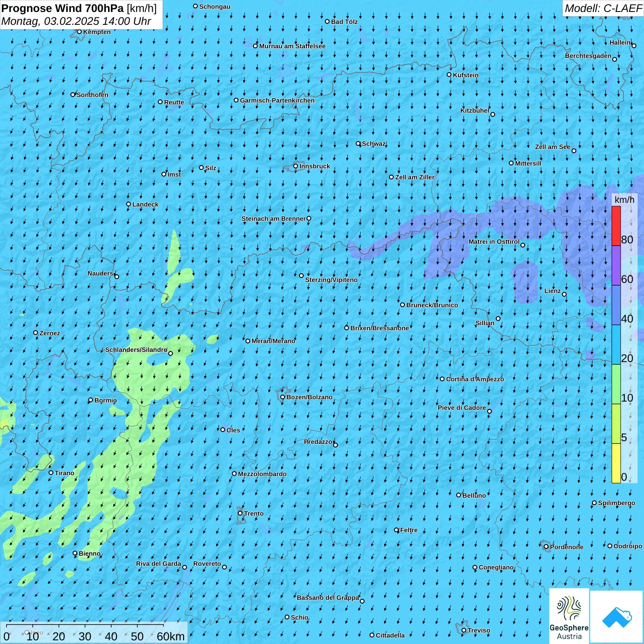Click the Brixen/Bressanone label
The height and width of the screenshot is (644, 644).
[379, 328]
